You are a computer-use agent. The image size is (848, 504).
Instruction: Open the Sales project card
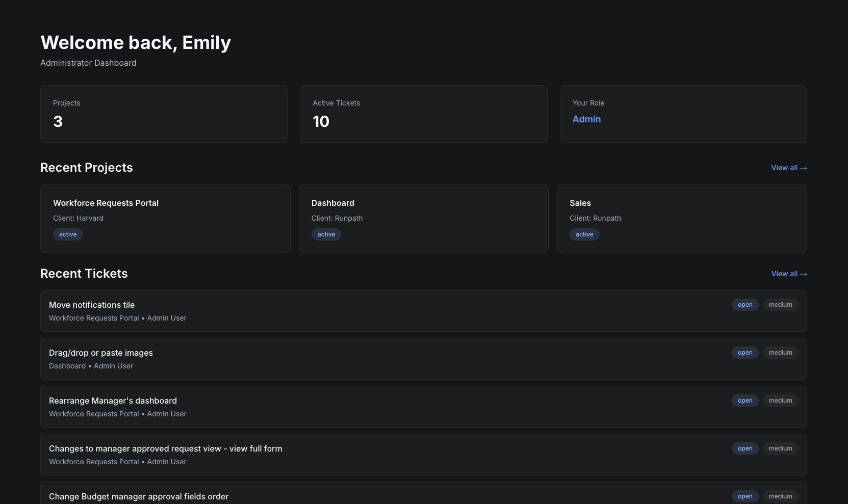(x=682, y=219)
